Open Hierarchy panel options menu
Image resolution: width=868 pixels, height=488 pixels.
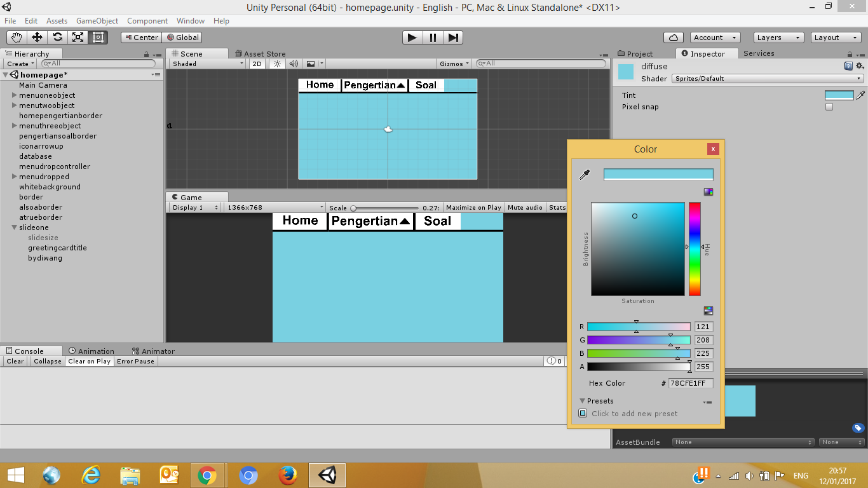pyautogui.click(x=156, y=75)
